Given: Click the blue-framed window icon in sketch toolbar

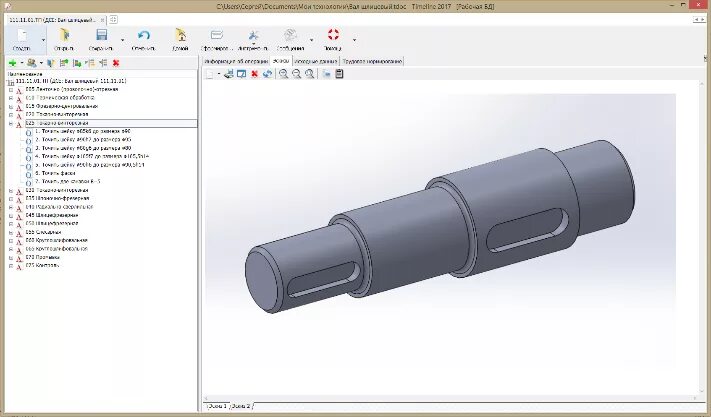Looking at the screenshot, I should click(242, 74).
